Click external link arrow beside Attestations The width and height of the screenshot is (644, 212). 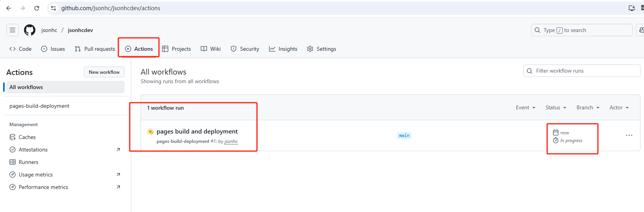pos(118,150)
